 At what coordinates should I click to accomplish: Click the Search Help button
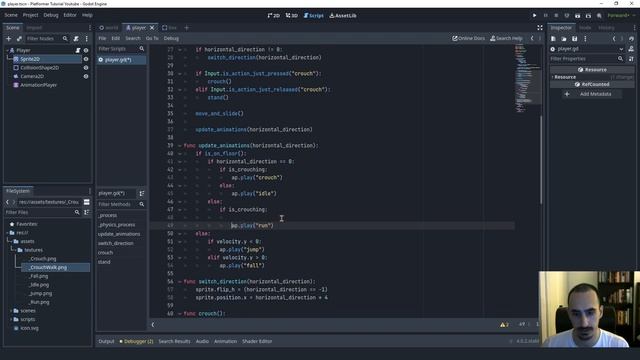[x=506, y=38]
